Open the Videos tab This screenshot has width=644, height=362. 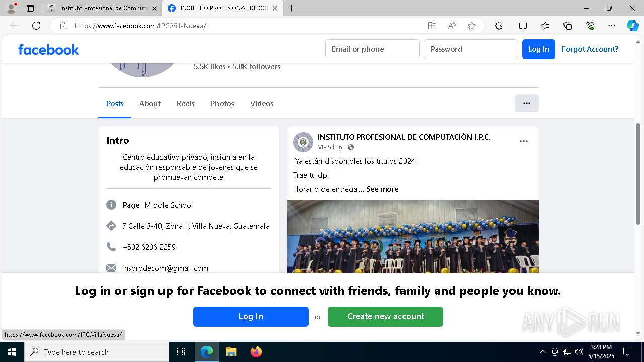[262, 103]
